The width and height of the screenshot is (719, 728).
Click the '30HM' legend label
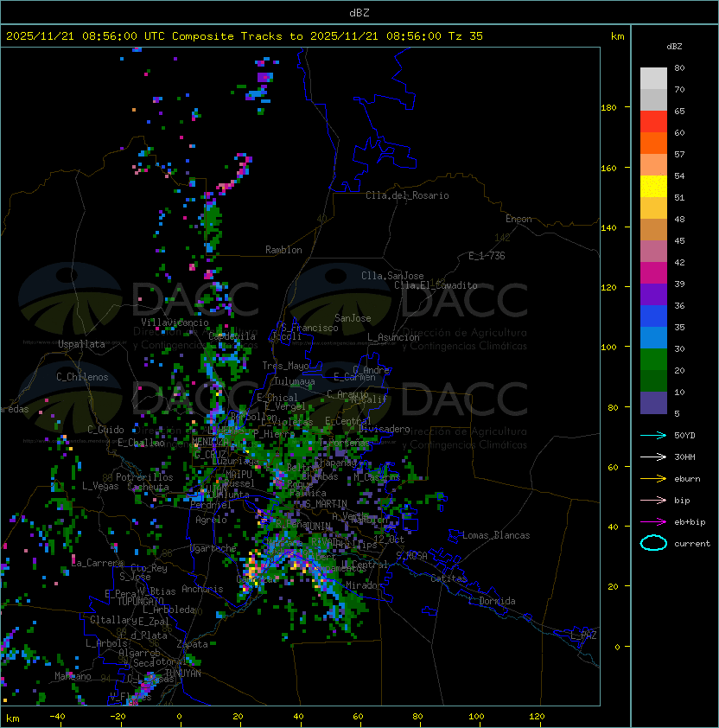click(684, 457)
